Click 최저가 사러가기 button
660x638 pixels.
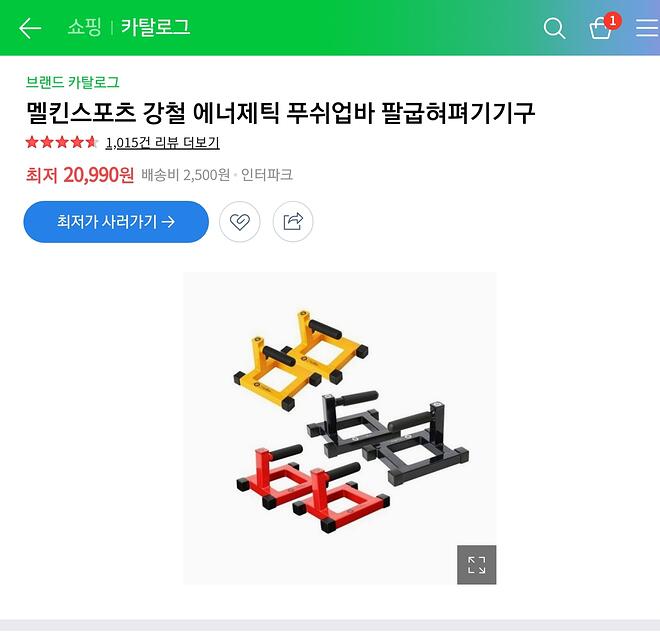point(116,222)
